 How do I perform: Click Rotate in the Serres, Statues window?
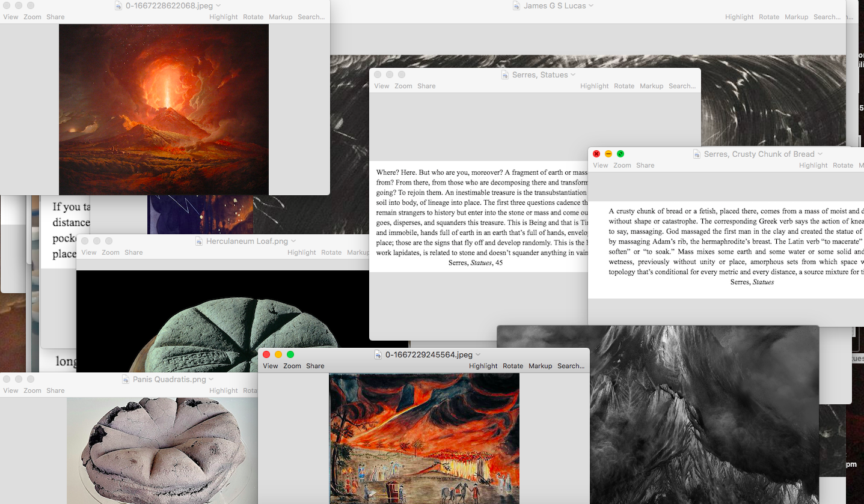coord(624,86)
